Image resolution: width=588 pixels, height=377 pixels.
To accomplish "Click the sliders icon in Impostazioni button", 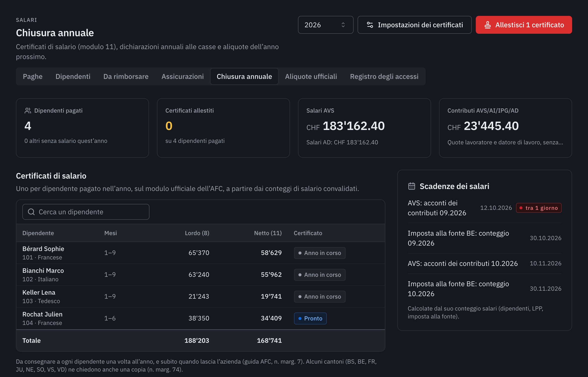I will coord(370,25).
